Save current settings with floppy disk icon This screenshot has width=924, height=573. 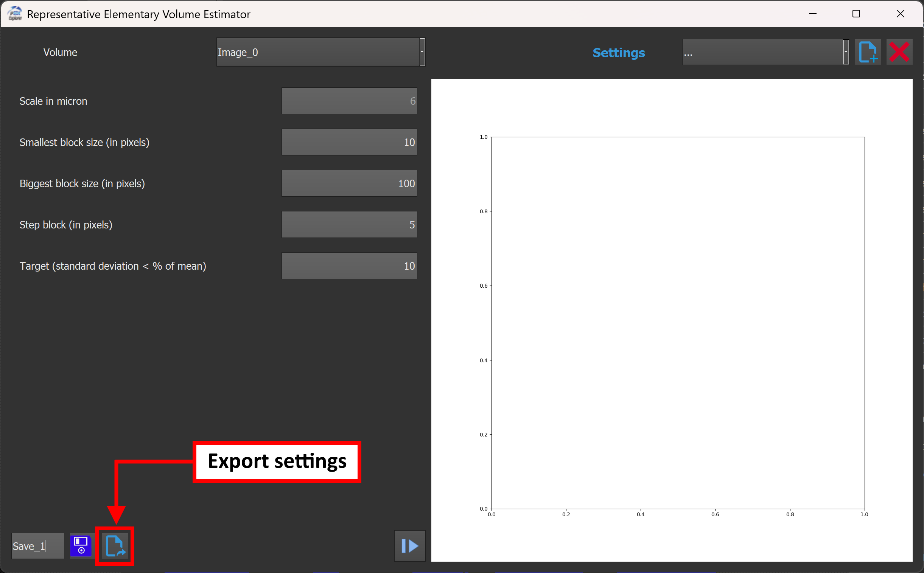point(81,546)
